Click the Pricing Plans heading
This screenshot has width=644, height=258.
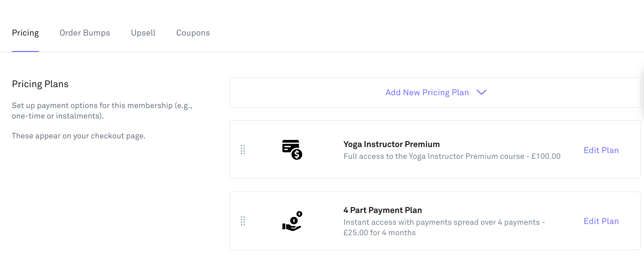40,84
